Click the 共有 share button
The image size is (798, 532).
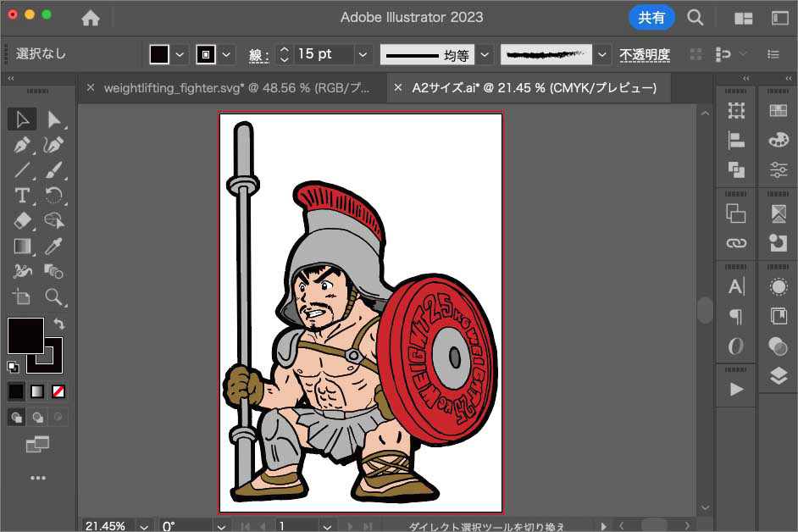click(x=651, y=18)
